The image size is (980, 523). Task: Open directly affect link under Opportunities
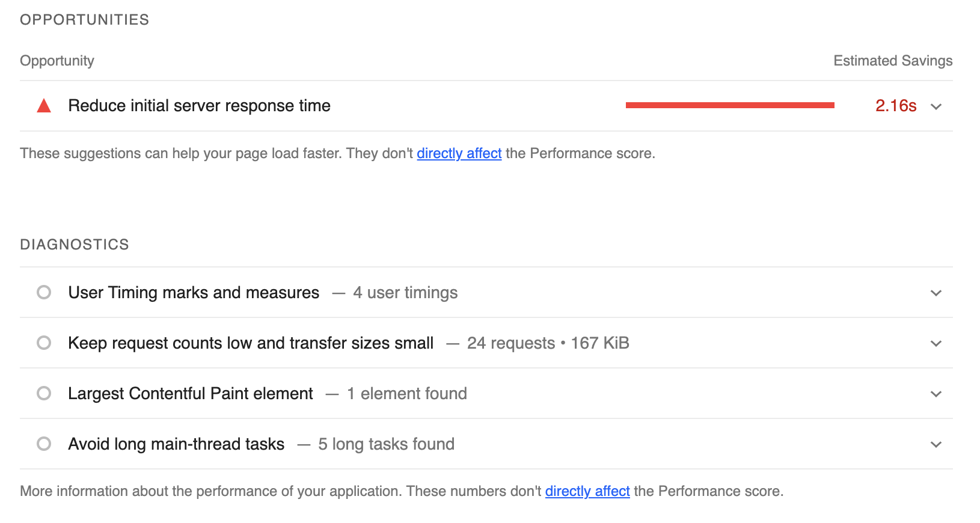pos(459,153)
